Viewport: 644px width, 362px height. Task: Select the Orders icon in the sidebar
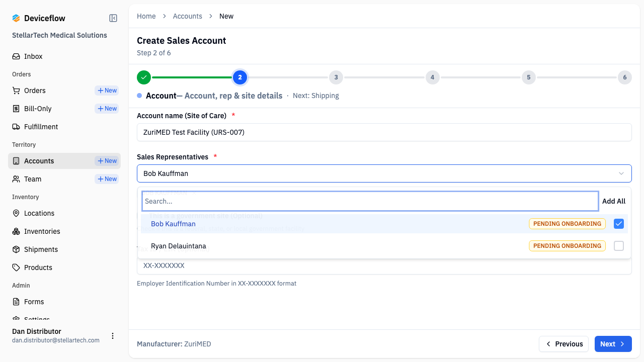[17, 90]
